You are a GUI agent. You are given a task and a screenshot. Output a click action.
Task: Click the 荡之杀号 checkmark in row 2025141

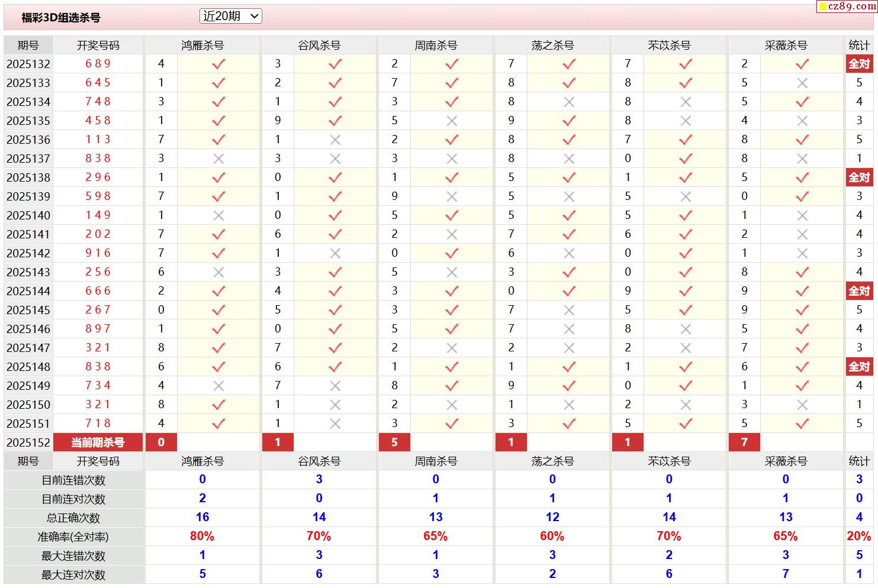pyautogui.click(x=569, y=234)
